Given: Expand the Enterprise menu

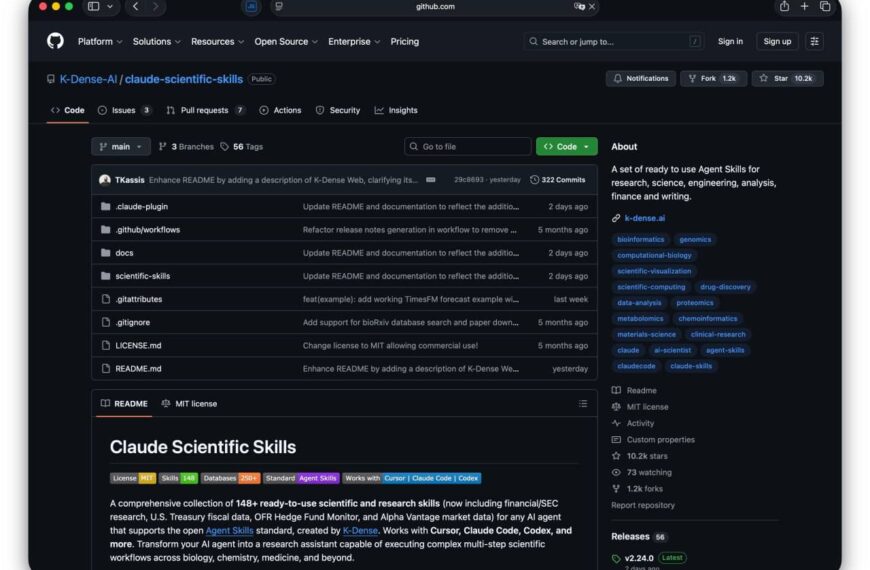Looking at the screenshot, I should [x=354, y=42].
